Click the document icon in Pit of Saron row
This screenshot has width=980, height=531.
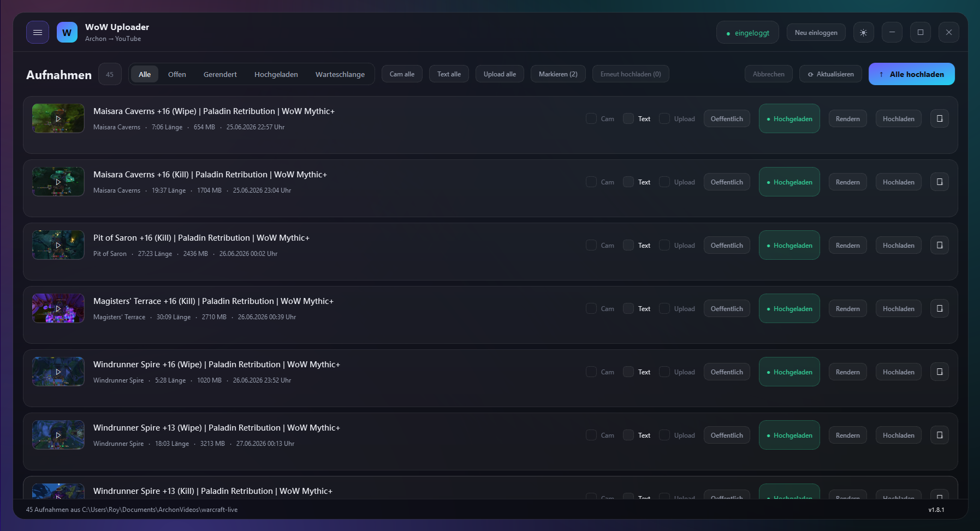940,245
